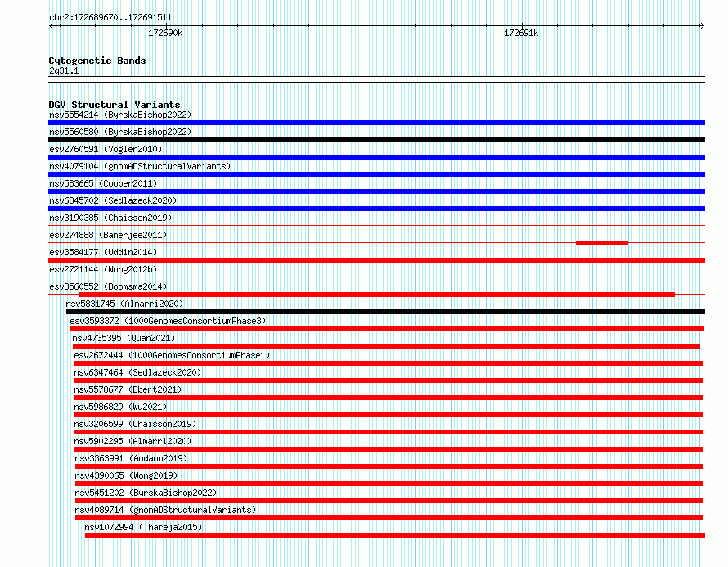728x567 pixels.
Task: Click the nsv5554214 (ByrskaBishop2022) label
Action: pyautogui.click(x=120, y=115)
